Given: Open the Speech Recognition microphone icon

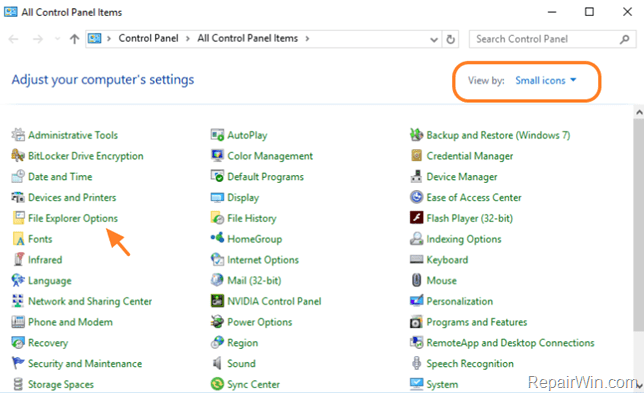Looking at the screenshot, I should (x=416, y=363).
